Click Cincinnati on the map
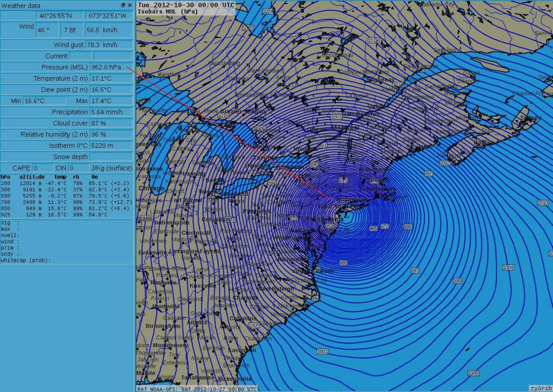Image resolution: width=553 pixels, height=392 pixels. pos(195,233)
